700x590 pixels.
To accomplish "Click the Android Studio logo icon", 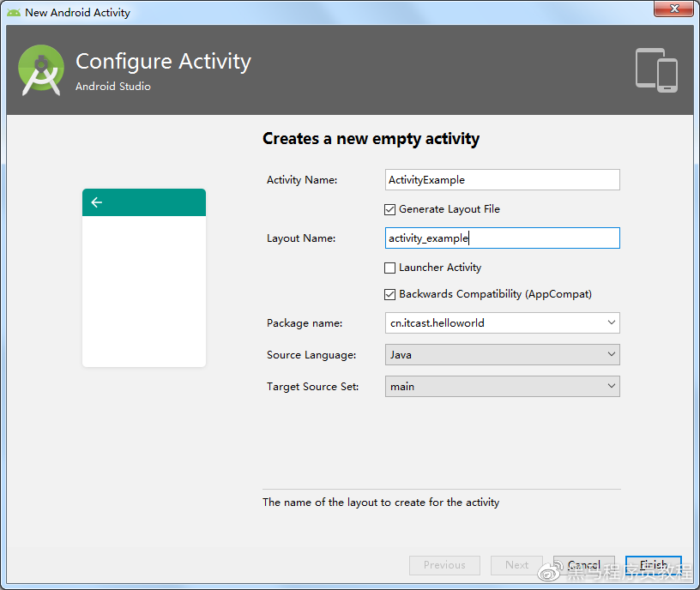I will point(41,70).
